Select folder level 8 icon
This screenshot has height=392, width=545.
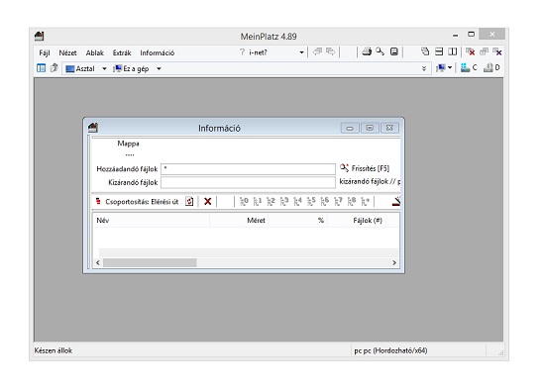[x=352, y=201]
